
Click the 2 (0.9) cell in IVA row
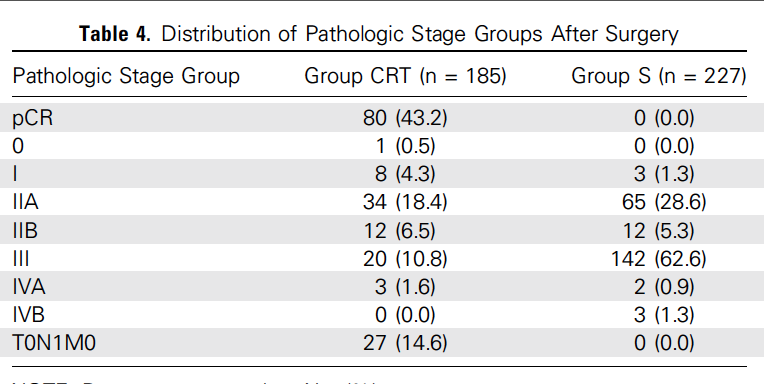click(664, 287)
